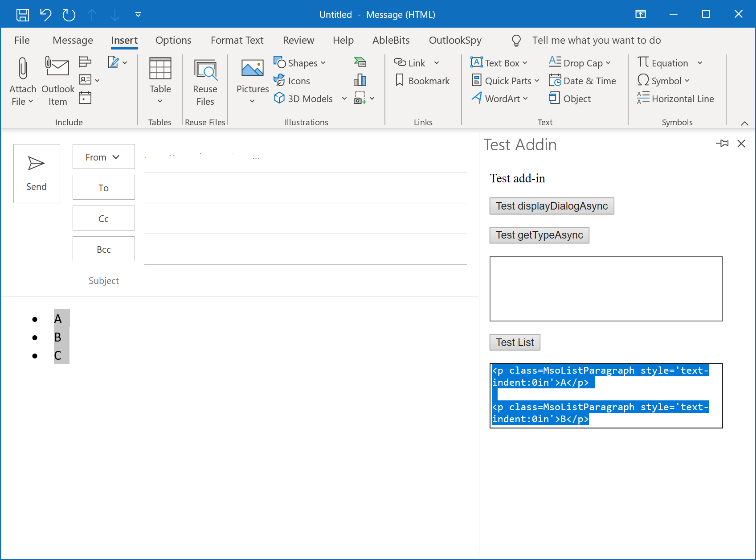Open the Date & Time inserter
756x560 pixels.
click(x=583, y=81)
